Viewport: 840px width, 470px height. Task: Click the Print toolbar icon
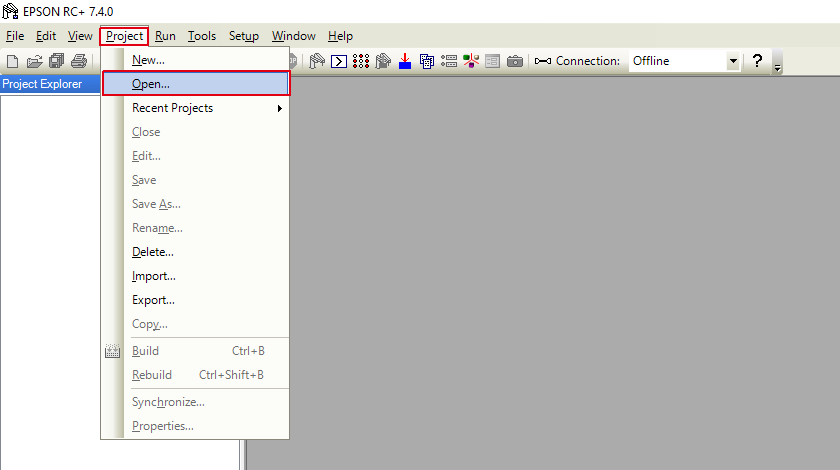click(79, 61)
